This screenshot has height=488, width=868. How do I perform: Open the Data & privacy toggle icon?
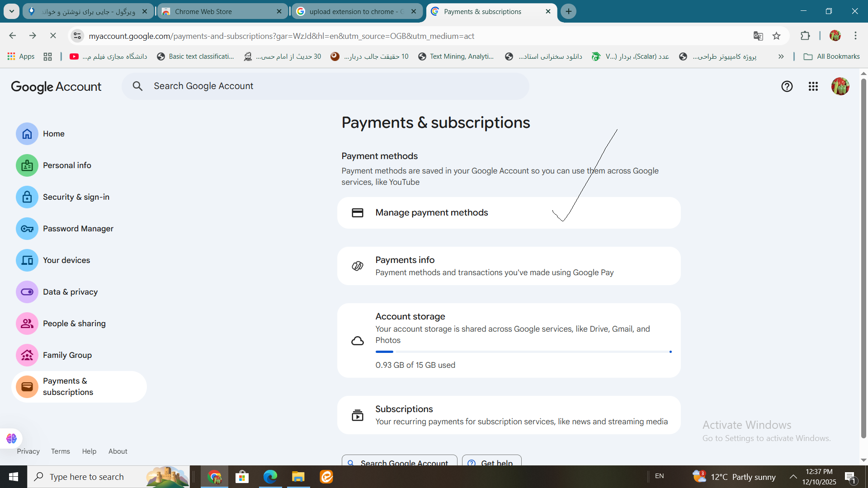pyautogui.click(x=27, y=292)
